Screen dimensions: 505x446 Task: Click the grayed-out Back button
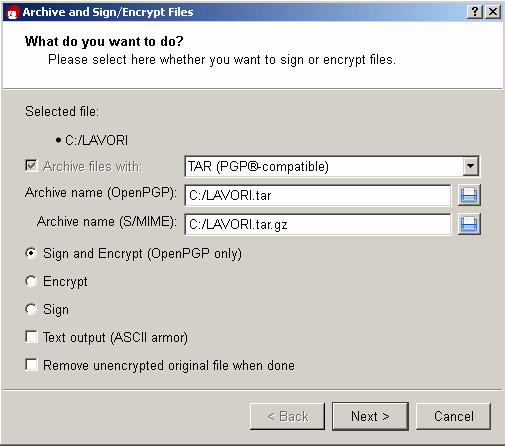point(287,416)
